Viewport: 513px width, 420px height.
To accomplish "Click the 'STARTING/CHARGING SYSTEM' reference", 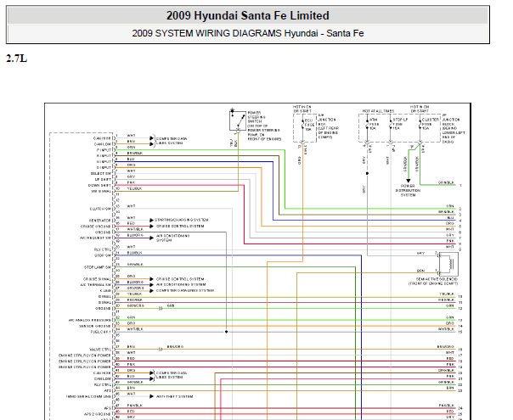I will coord(181,220).
